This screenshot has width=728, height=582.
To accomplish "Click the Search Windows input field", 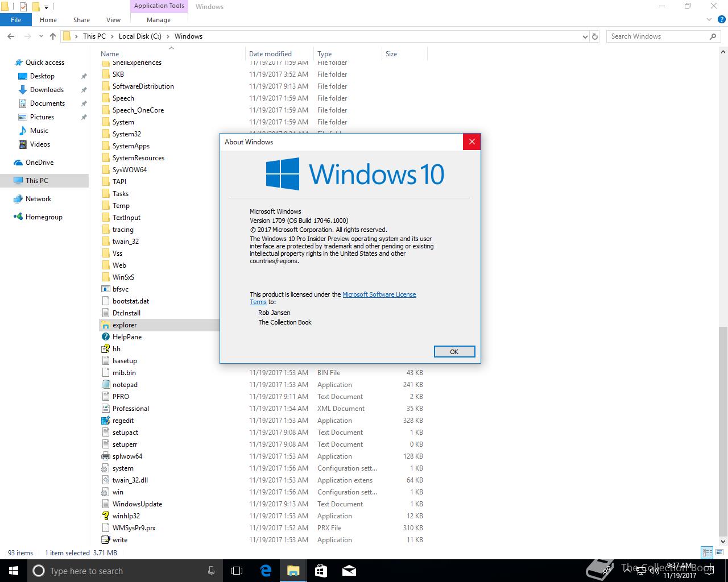I will pos(664,36).
